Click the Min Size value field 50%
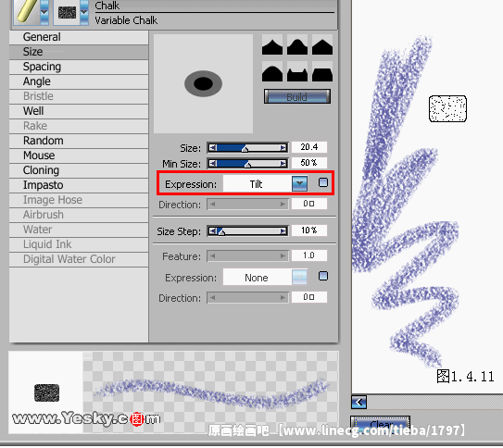The width and height of the screenshot is (503, 448). click(x=309, y=163)
